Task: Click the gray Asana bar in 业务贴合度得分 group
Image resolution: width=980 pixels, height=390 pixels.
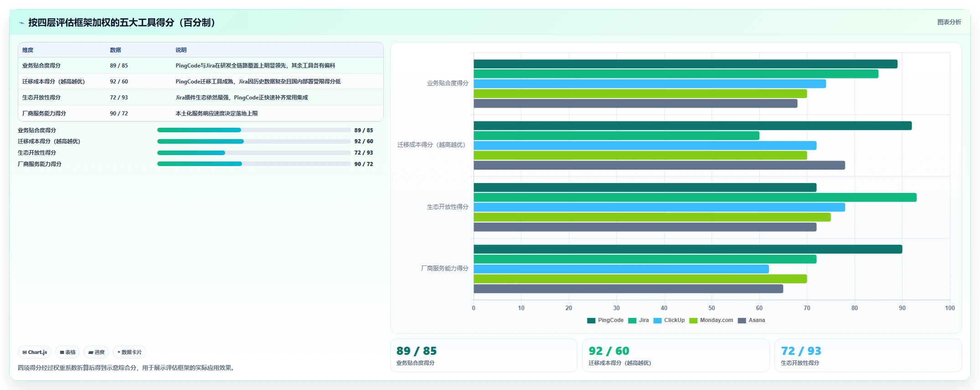Action: pos(635,104)
